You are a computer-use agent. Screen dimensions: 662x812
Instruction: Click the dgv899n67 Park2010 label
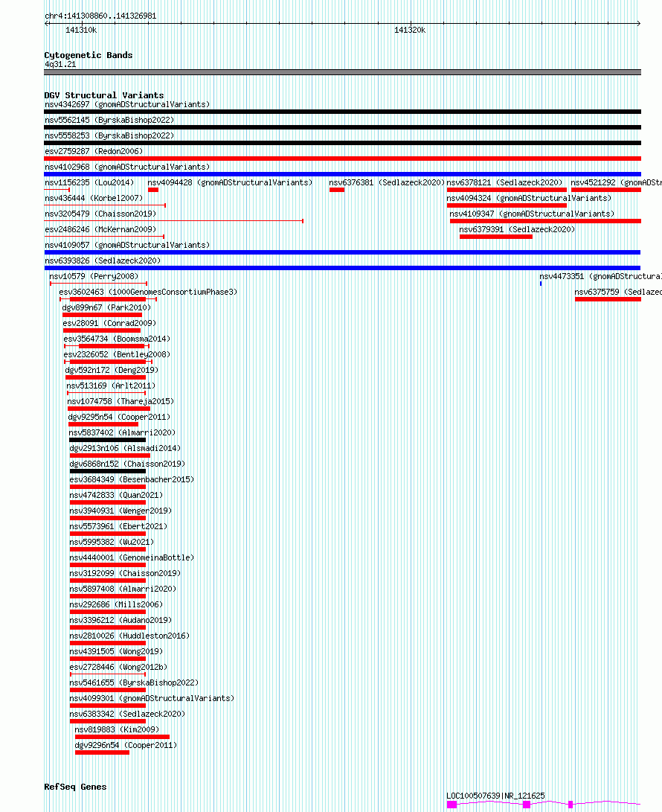[x=106, y=307]
